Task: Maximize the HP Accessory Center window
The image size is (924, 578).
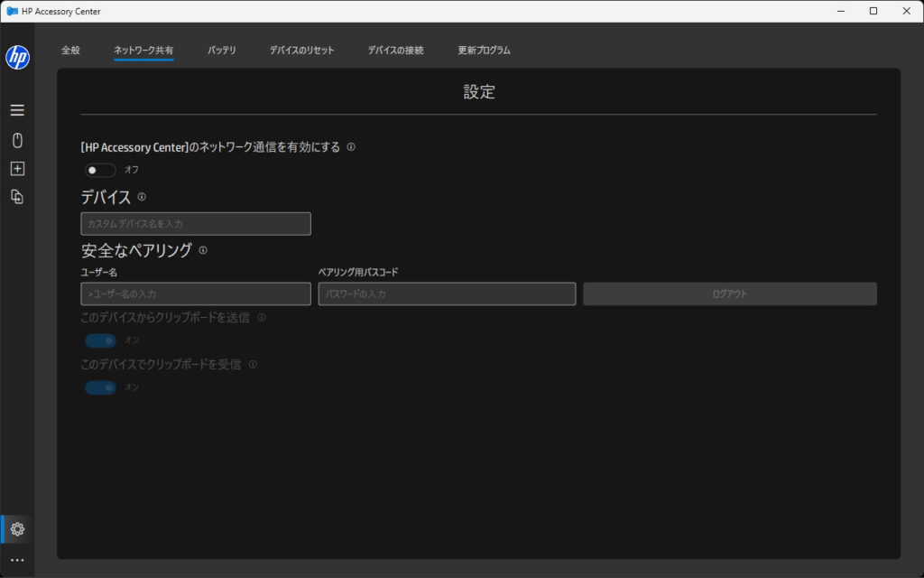Action: (x=873, y=11)
